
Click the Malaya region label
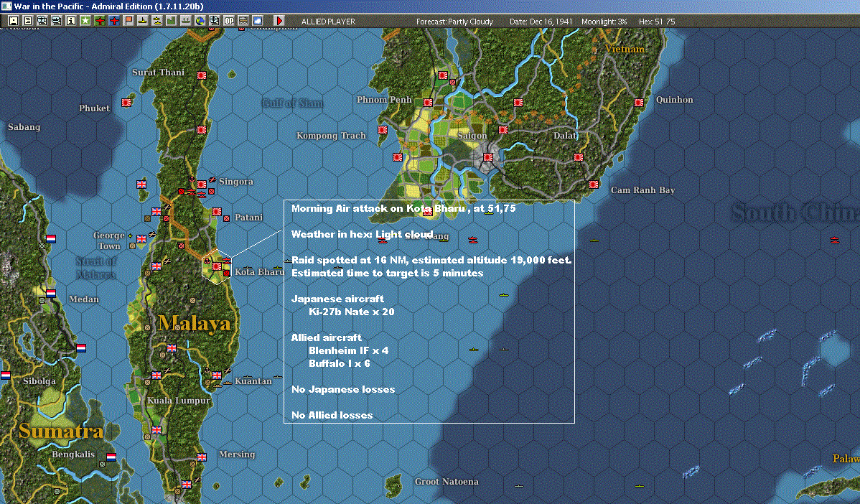point(195,323)
